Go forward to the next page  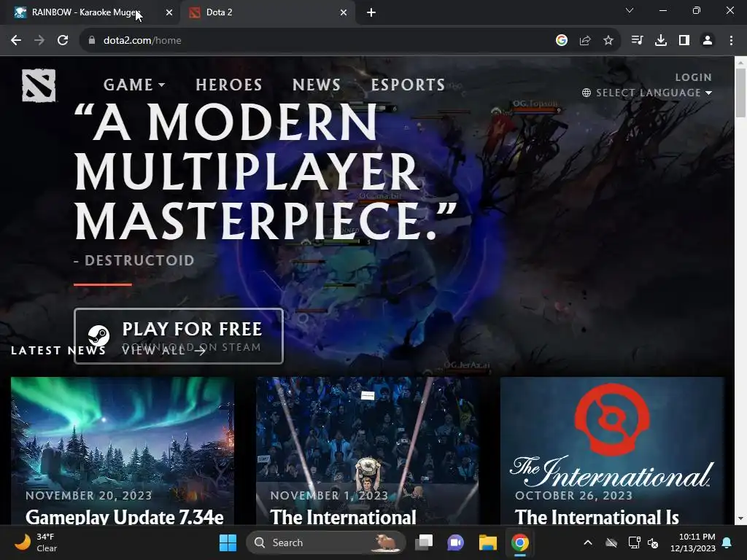[x=39, y=41]
